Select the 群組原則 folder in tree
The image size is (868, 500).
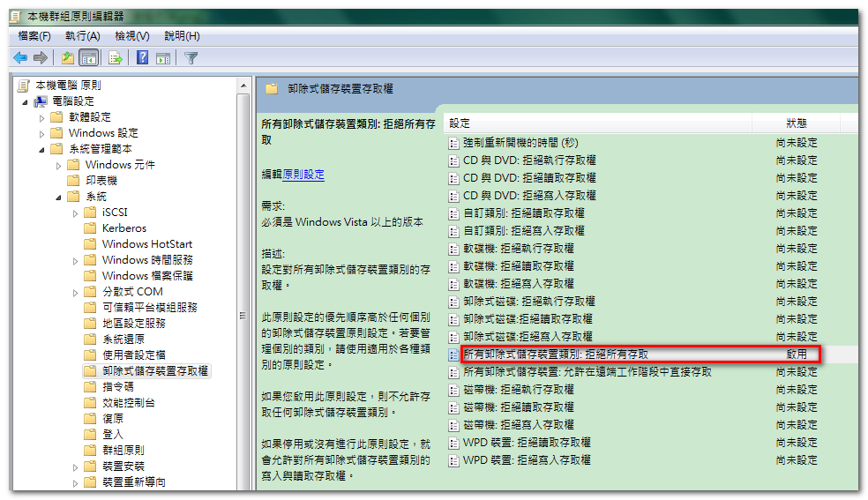pos(123,451)
